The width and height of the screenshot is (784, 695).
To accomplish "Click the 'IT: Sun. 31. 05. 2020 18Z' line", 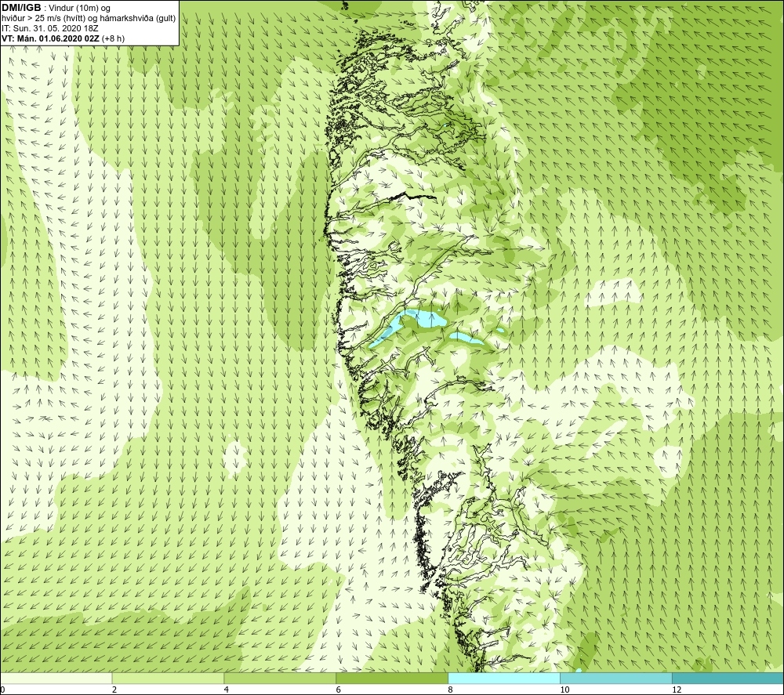I will pos(50,28).
